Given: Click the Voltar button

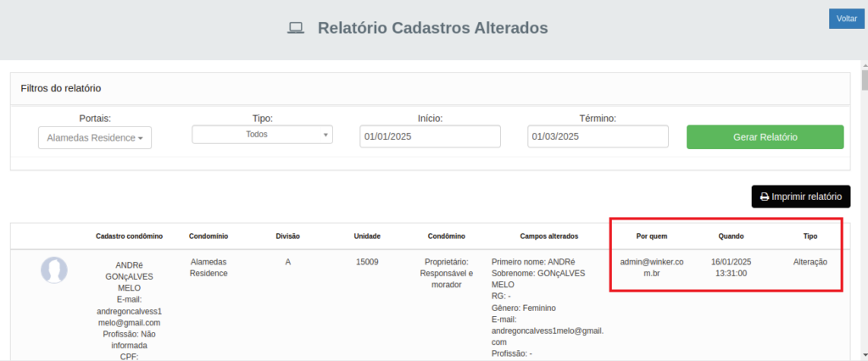Looking at the screenshot, I should [847, 19].
